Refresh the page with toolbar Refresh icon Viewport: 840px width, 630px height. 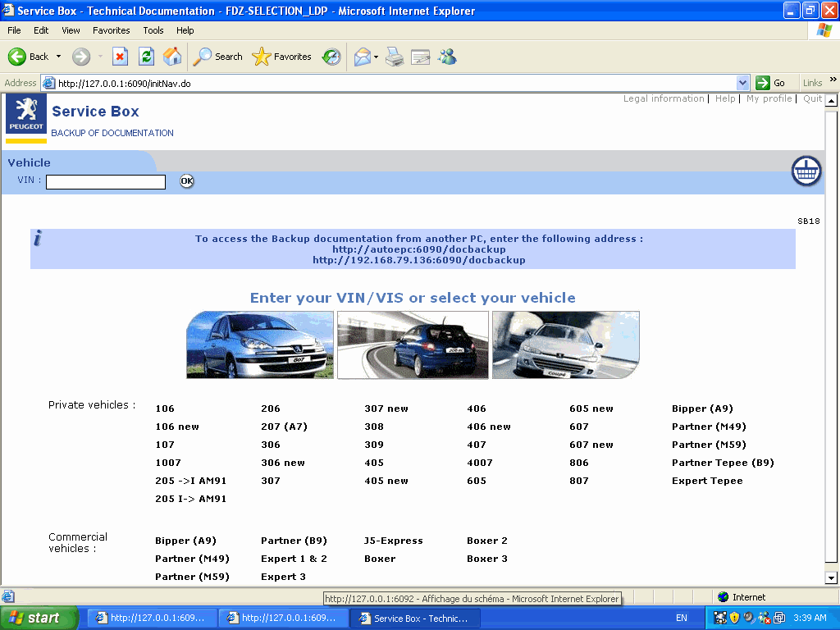click(x=146, y=57)
